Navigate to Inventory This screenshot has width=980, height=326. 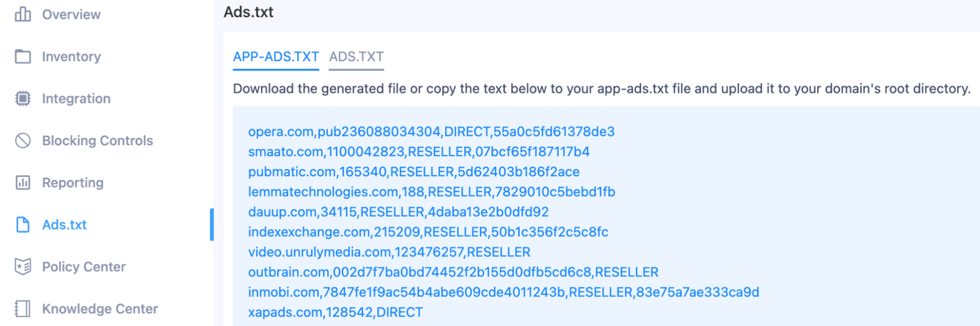click(x=71, y=56)
